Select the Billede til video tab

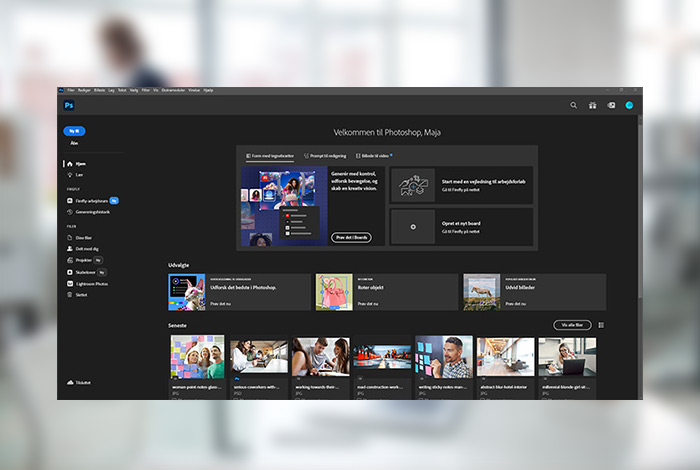pyautogui.click(x=374, y=156)
